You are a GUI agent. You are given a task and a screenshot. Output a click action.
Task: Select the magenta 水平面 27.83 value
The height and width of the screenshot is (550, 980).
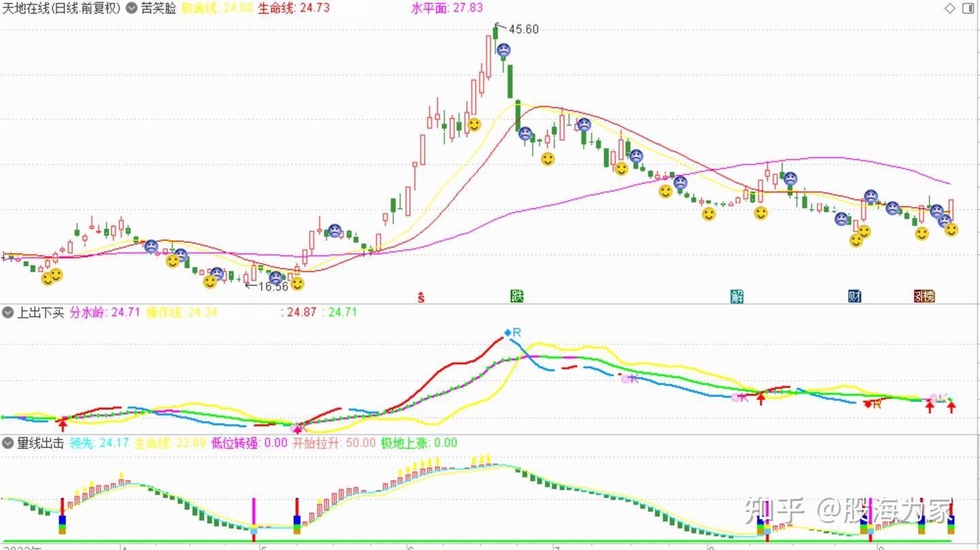[x=447, y=8]
